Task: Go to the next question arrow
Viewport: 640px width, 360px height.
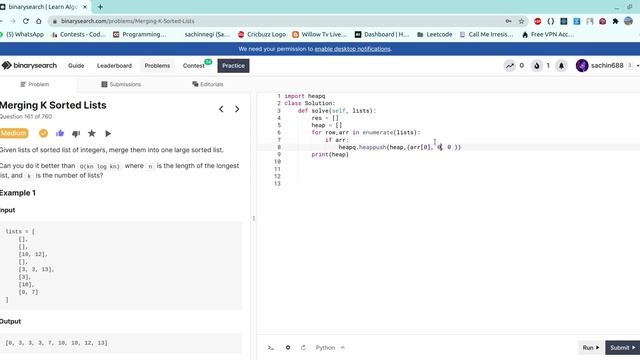Action: tap(237, 109)
